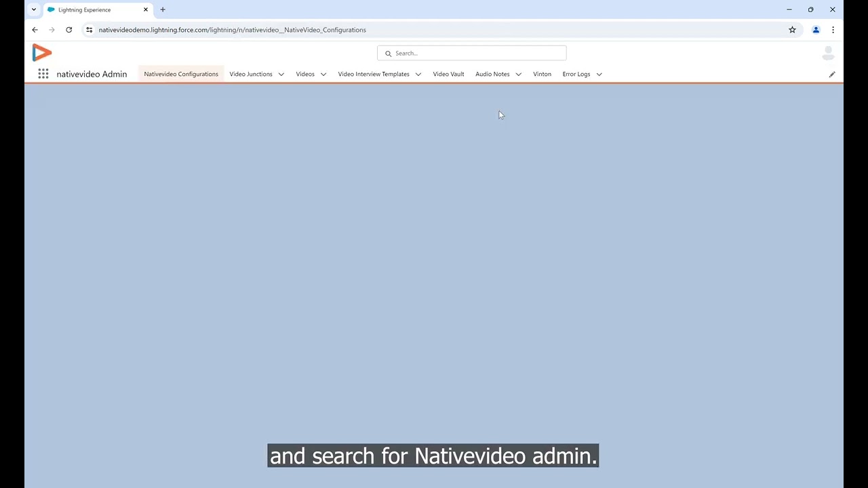This screenshot has height=488, width=868.
Task: Open the tab search dropdown arrow
Action: 34,9
